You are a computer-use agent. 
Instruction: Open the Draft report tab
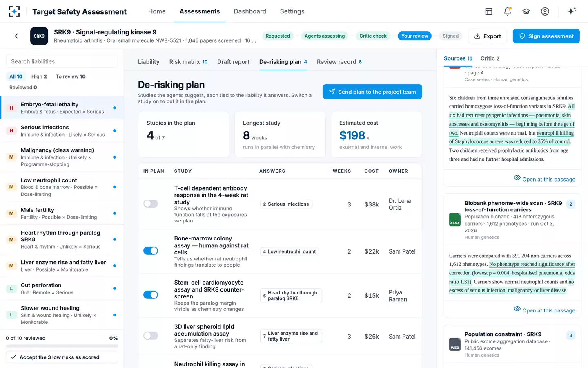[x=233, y=62]
